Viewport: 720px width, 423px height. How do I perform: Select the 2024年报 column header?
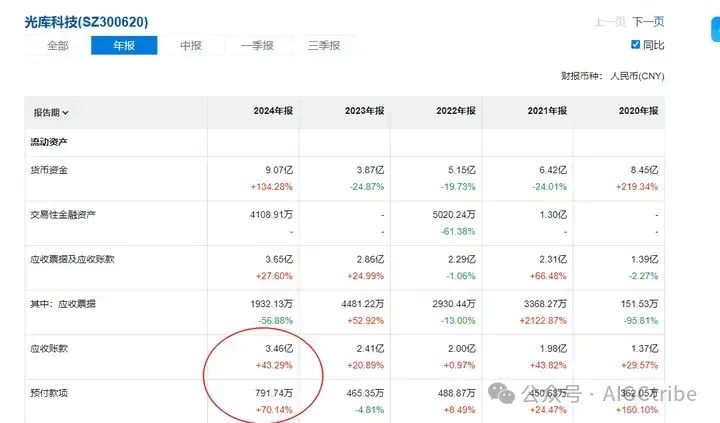click(x=273, y=111)
